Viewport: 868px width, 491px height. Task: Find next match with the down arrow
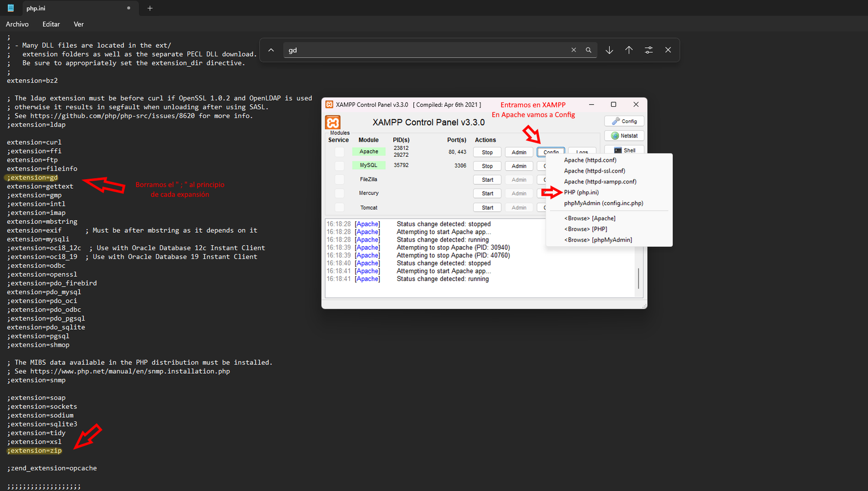609,50
